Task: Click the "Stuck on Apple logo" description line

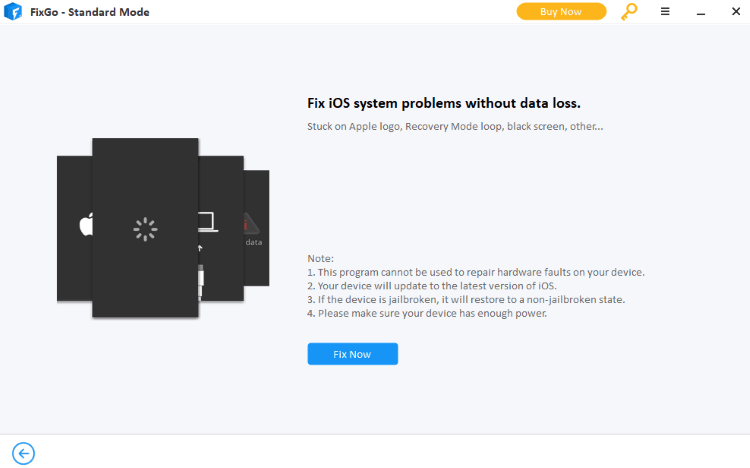Action: tap(455, 126)
